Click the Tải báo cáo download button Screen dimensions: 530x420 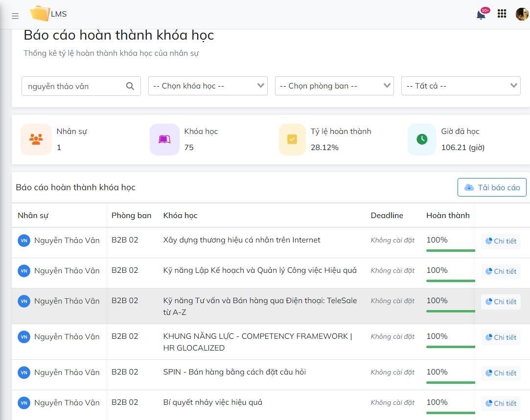click(x=491, y=187)
